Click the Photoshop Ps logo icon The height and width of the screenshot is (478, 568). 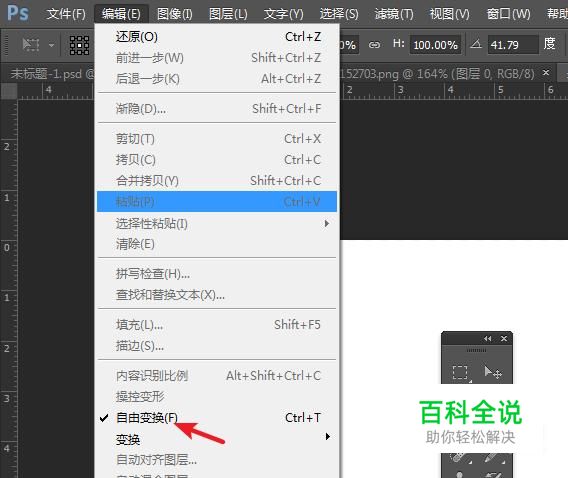click(18, 13)
